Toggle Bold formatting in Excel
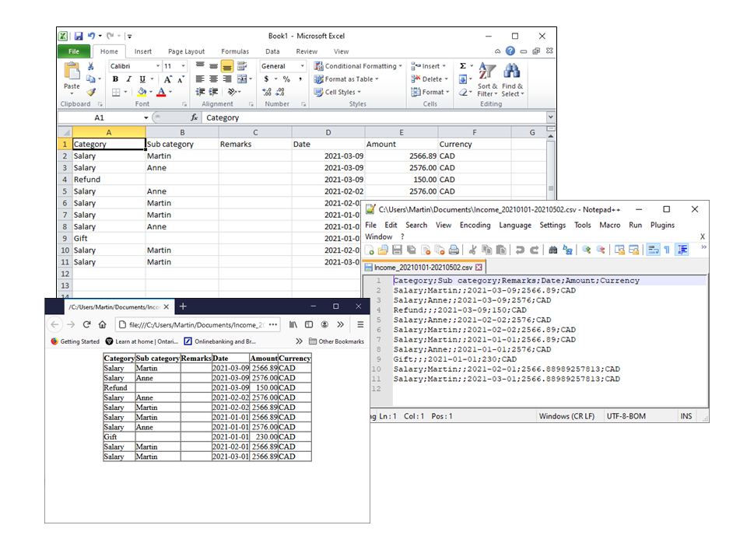 115,79
